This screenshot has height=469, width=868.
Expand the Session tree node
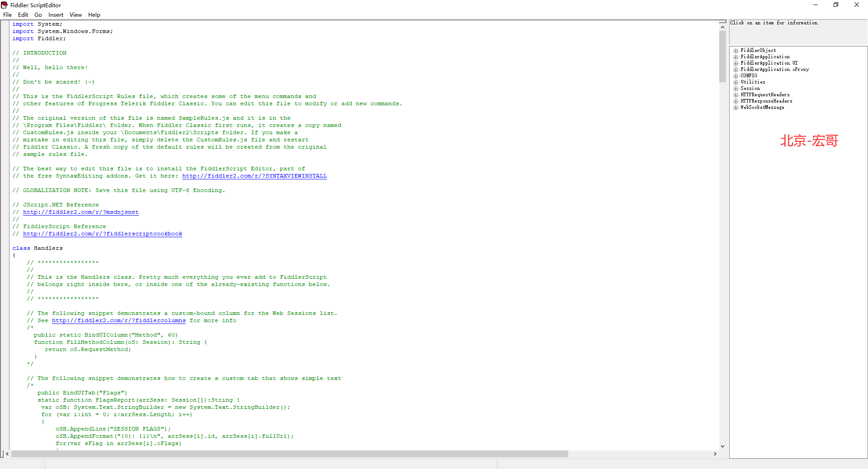[736, 89]
